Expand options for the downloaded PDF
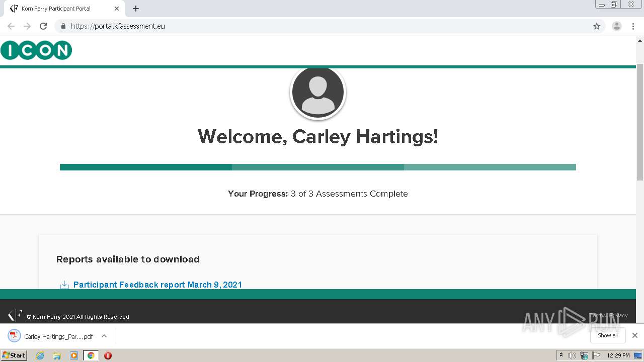644x362 pixels. tap(104, 336)
